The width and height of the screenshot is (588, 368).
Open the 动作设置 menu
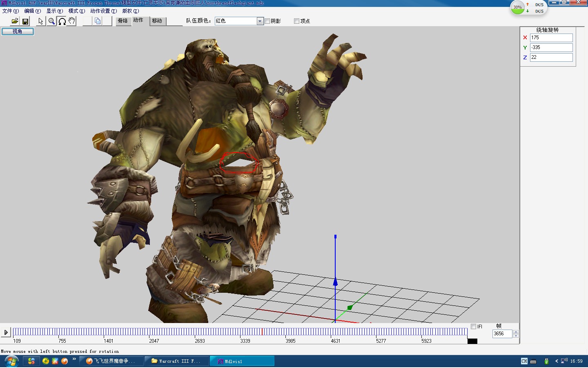(x=103, y=11)
